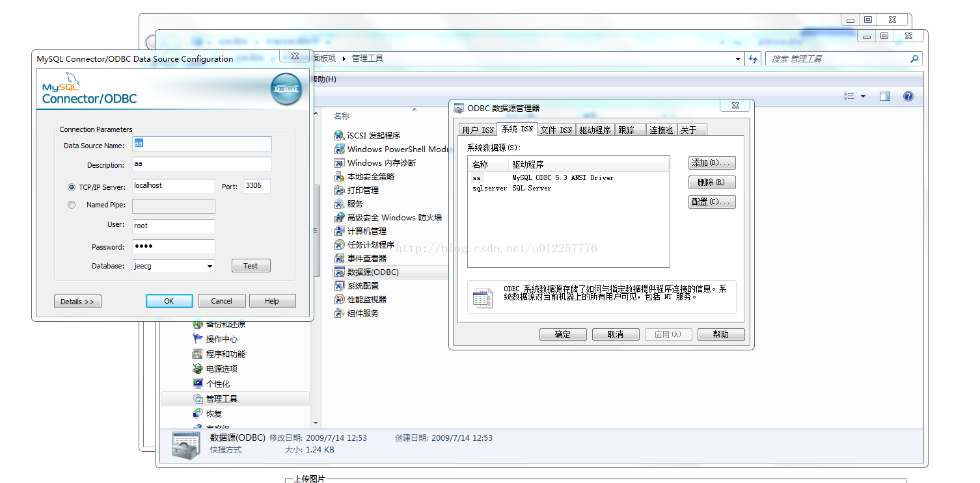Switch to the 跟踪 tab
The width and height of the screenshot is (980, 483).
(x=631, y=130)
